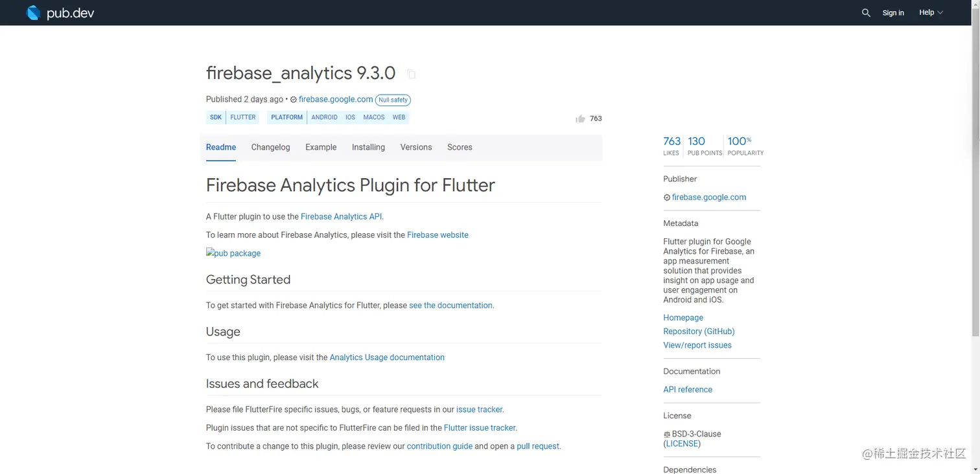The width and height of the screenshot is (980, 474).
Task: Open the search magnifier icon
Action: click(x=866, y=12)
